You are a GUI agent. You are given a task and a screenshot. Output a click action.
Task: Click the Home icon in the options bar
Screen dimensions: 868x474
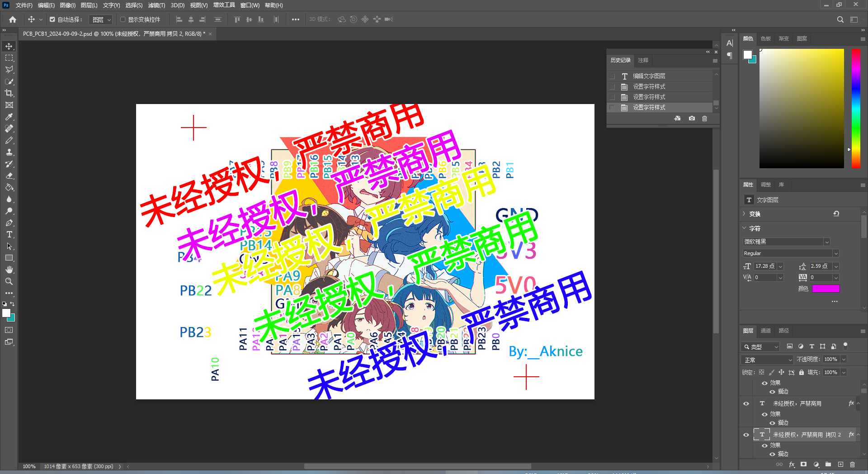(x=13, y=19)
